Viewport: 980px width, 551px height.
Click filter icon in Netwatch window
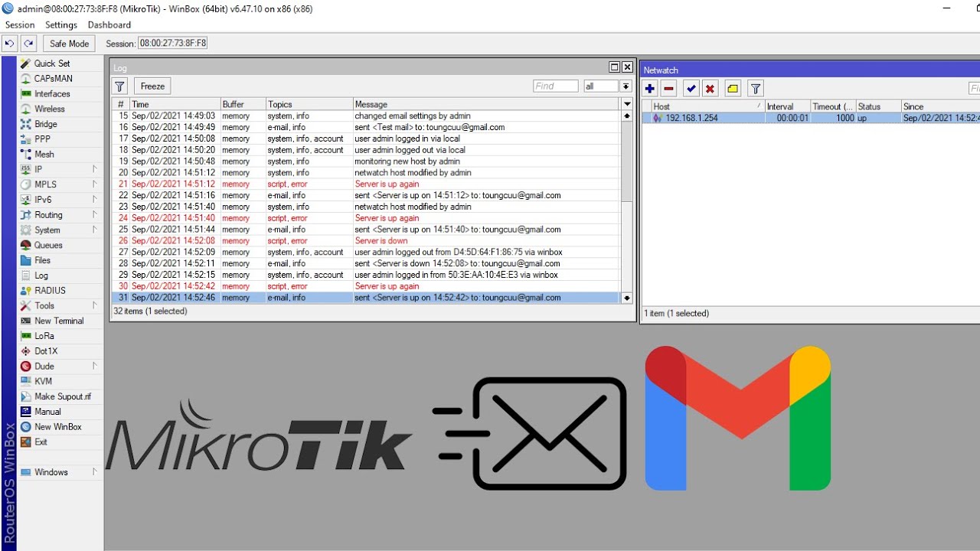756,89
